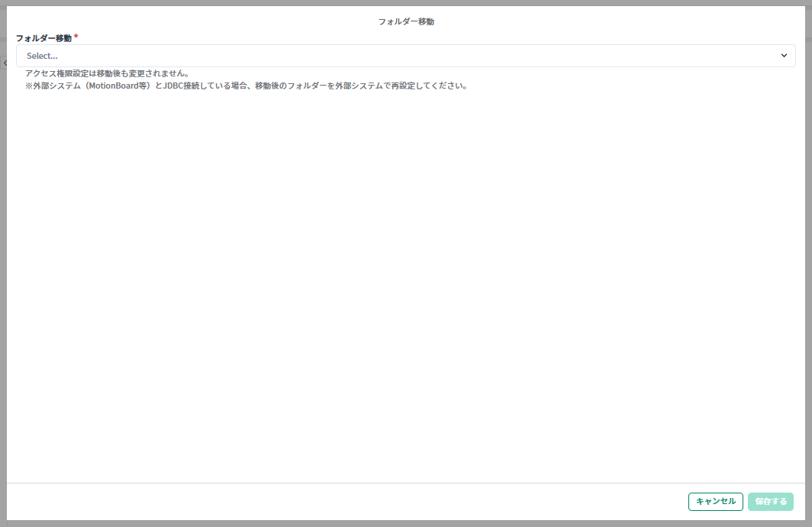Click the chevron arrow in folder dropdown
The width and height of the screenshot is (812, 527).
click(783, 56)
